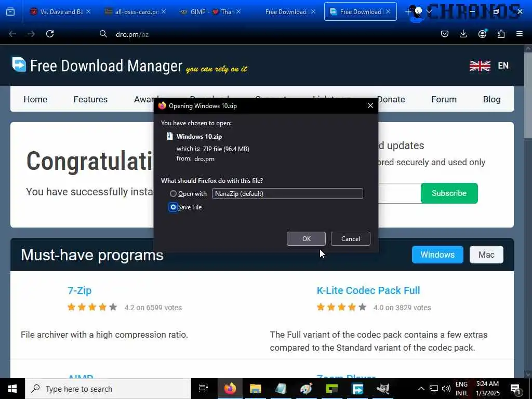Viewport: 532px width, 399px height.
Task: Open the Firefox account icon
Action: tap(482, 34)
